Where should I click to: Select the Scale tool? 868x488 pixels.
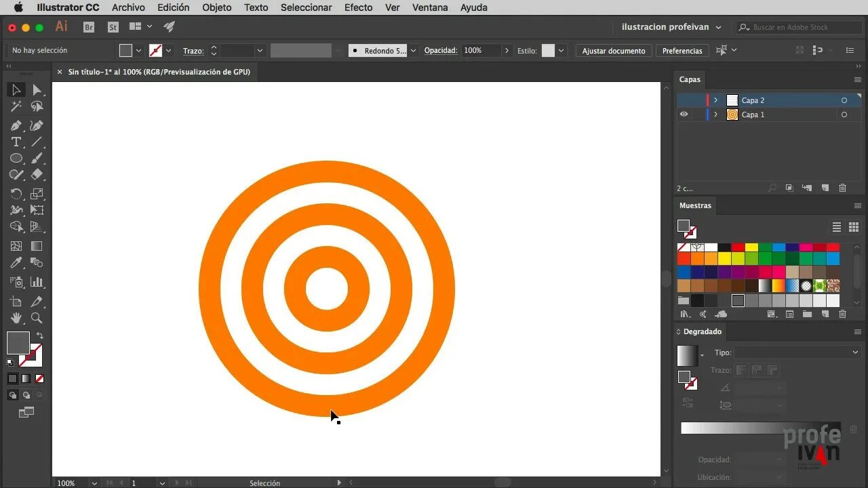click(37, 194)
